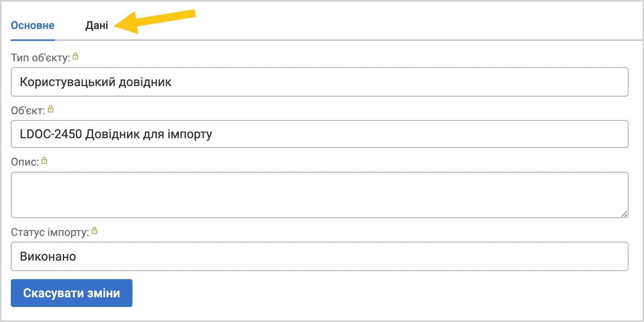Click the Опис textarea resize handle
644x322 pixels.
[x=624, y=214]
